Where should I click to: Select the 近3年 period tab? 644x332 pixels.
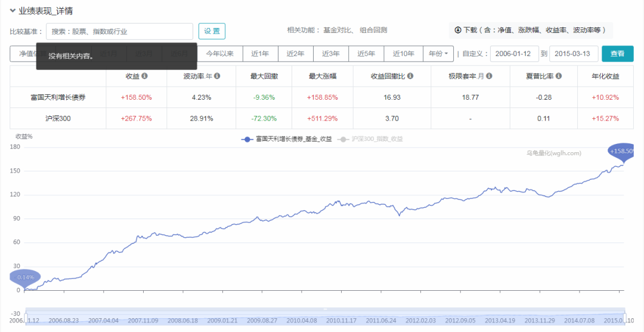point(331,54)
